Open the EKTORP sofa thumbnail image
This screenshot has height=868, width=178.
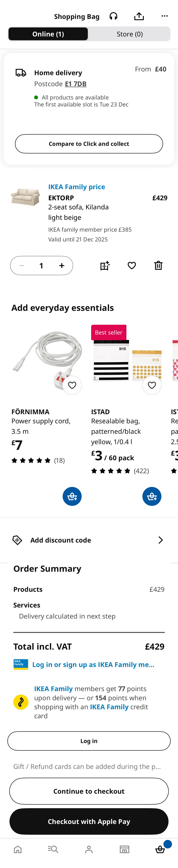[25, 197]
